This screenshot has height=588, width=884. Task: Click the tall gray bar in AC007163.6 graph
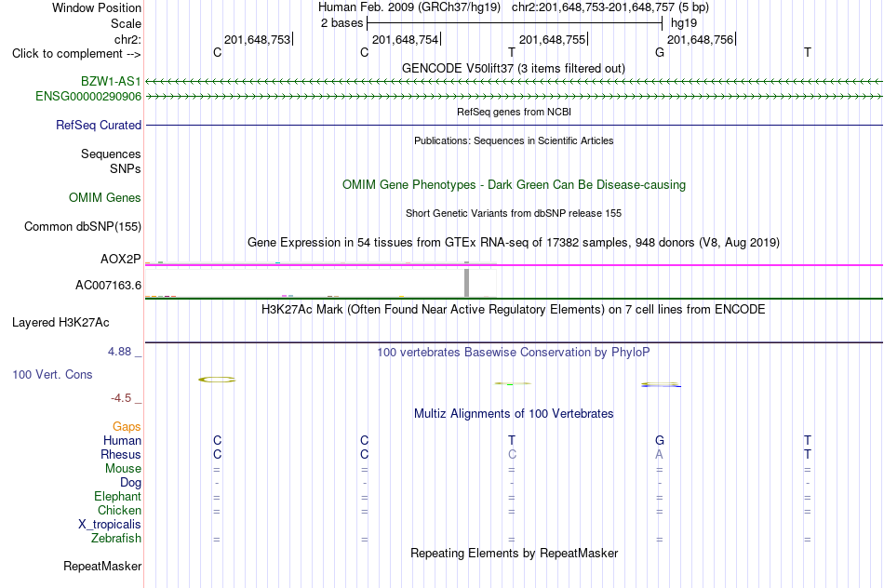tap(466, 283)
